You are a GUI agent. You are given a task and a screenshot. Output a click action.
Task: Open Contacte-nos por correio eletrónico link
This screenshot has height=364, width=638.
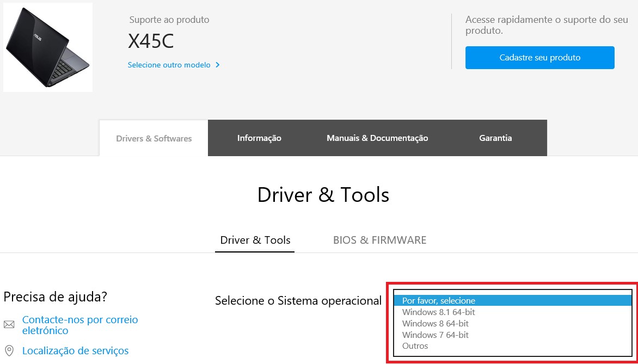pos(80,325)
